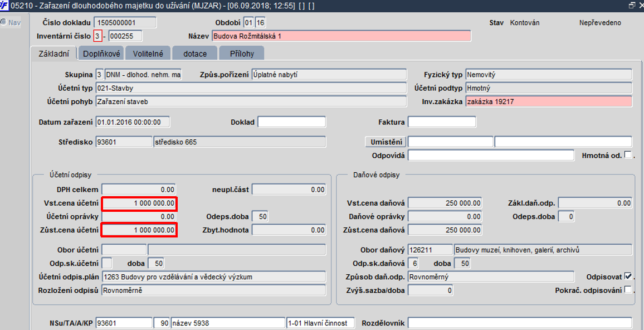Switch to the Základní tab
Image resolution: width=644 pixels, height=330 pixels.
[x=54, y=54]
